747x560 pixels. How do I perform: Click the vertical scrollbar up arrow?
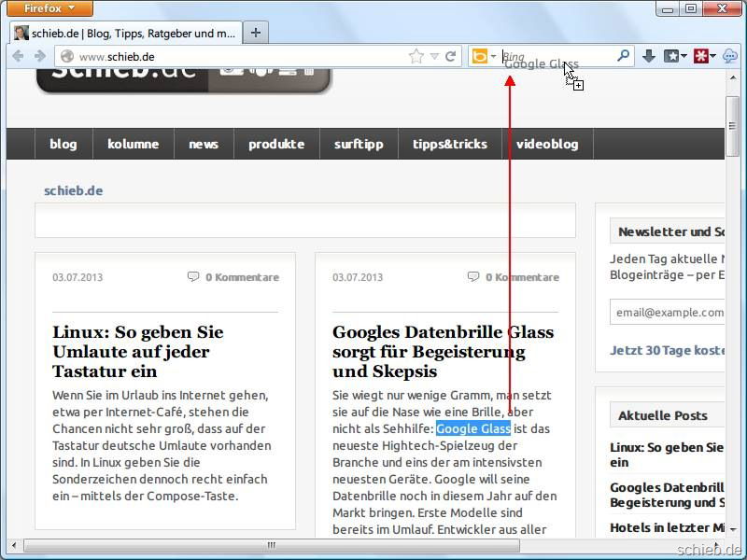tap(733, 77)
